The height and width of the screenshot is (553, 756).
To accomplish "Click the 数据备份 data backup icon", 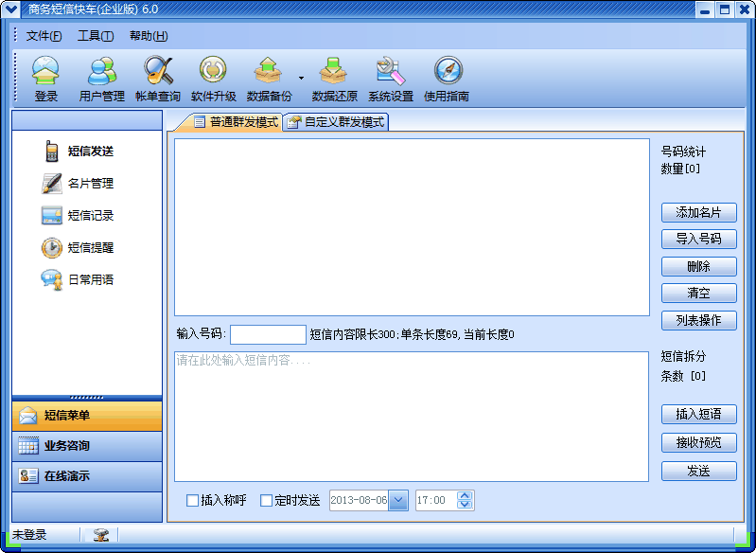I will 269,79.
